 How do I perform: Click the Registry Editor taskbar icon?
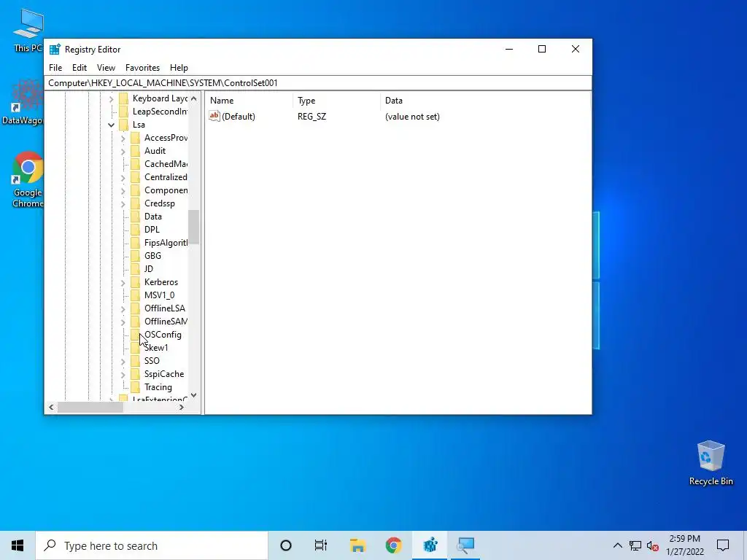click(430, 545)
